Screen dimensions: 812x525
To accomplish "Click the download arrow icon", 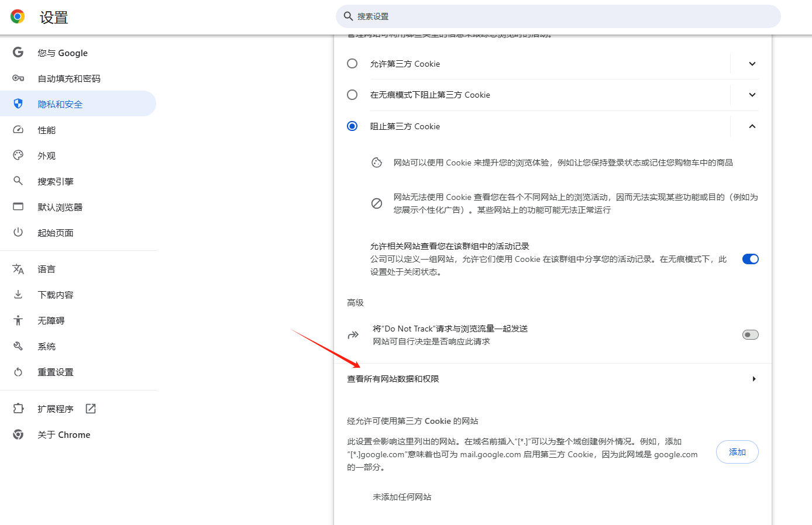I will coord(18,294).
